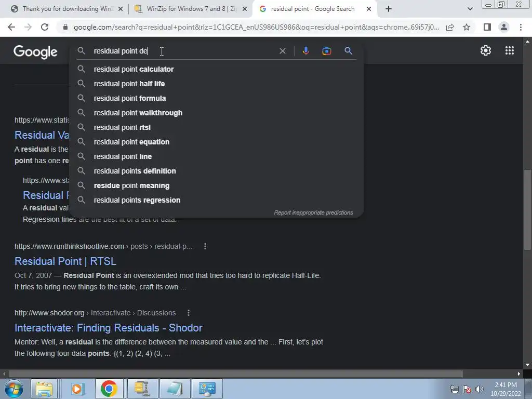Click the horizontal page scrollbar thumb
This screenshot has width=532, height=399.
236,374
